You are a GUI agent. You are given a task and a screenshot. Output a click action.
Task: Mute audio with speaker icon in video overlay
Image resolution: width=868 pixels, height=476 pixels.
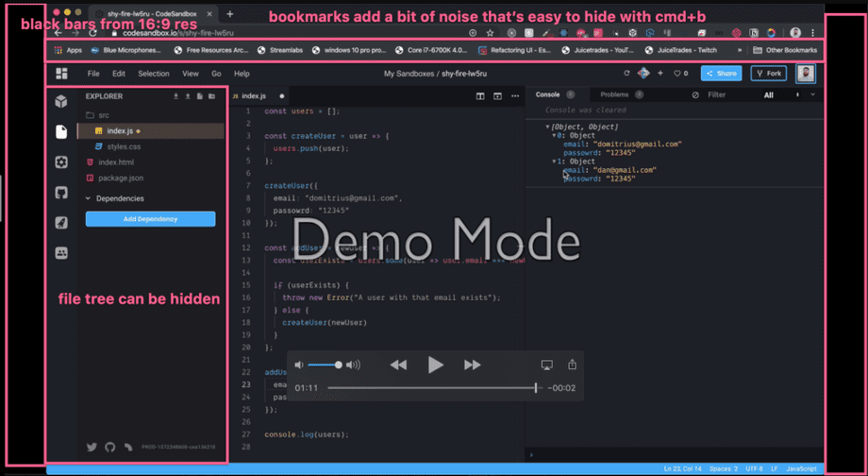pyautogui.click(x=299, y=365)
